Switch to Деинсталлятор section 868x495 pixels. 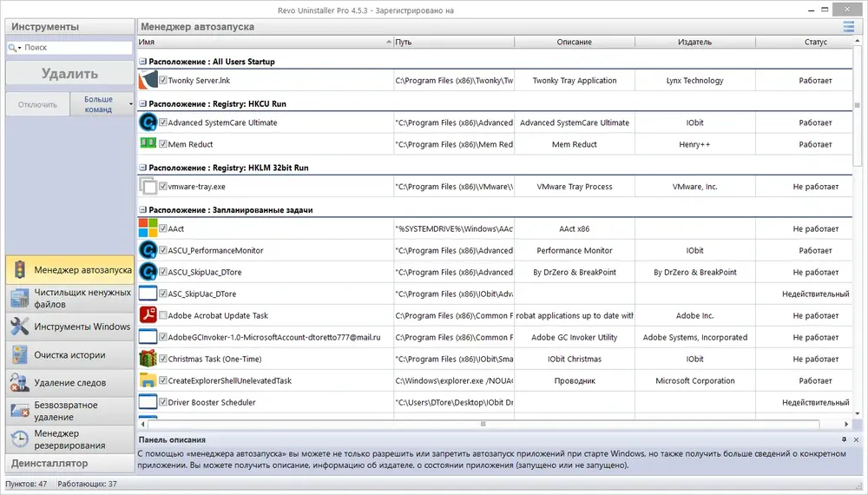(x=69, y=464)
